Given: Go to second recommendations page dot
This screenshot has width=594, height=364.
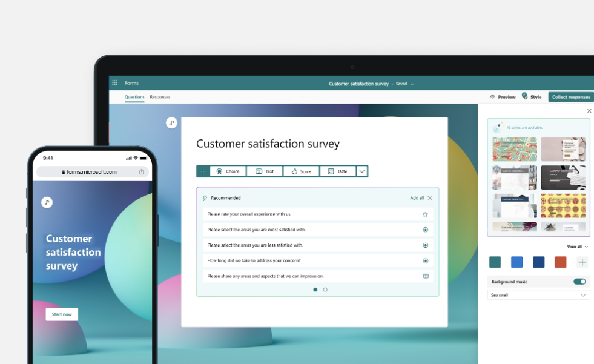Looking at the screenshot, I should click(x=325, y=290).
